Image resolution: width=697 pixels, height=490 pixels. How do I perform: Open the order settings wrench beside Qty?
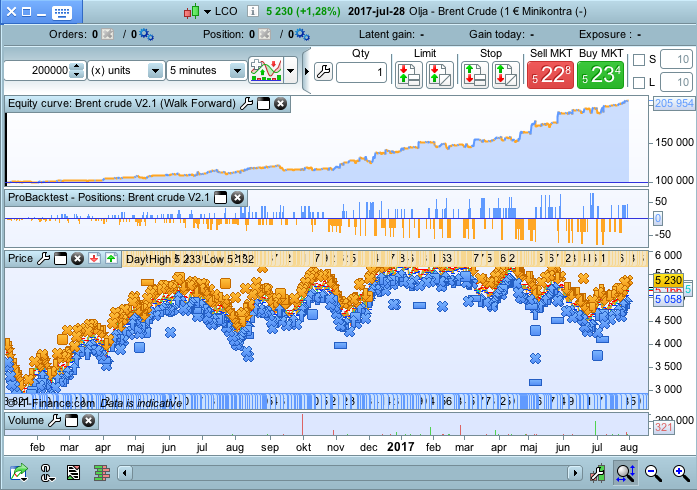(x=322, y=72)
